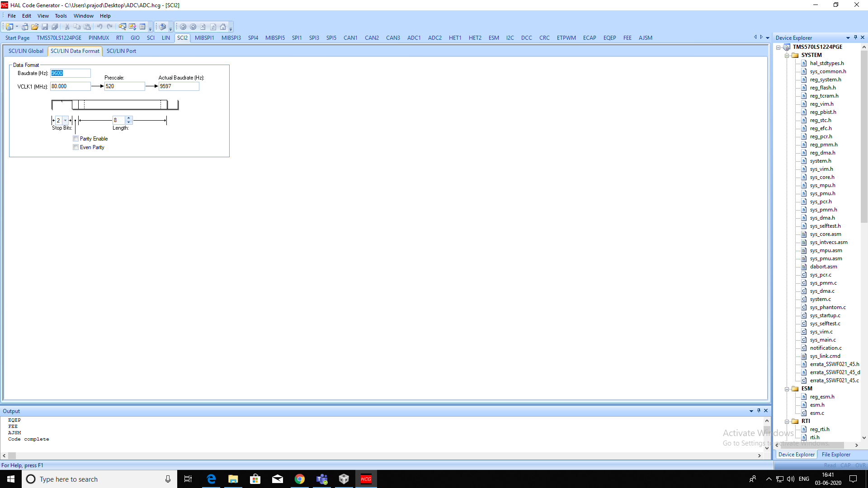
Task: Collapse the ESM folder node
Action: click(x=787, y=389)
